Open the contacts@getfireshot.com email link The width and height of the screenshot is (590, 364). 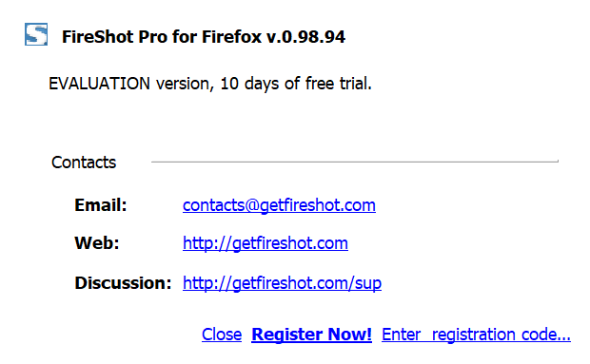[x=279, y=205]
